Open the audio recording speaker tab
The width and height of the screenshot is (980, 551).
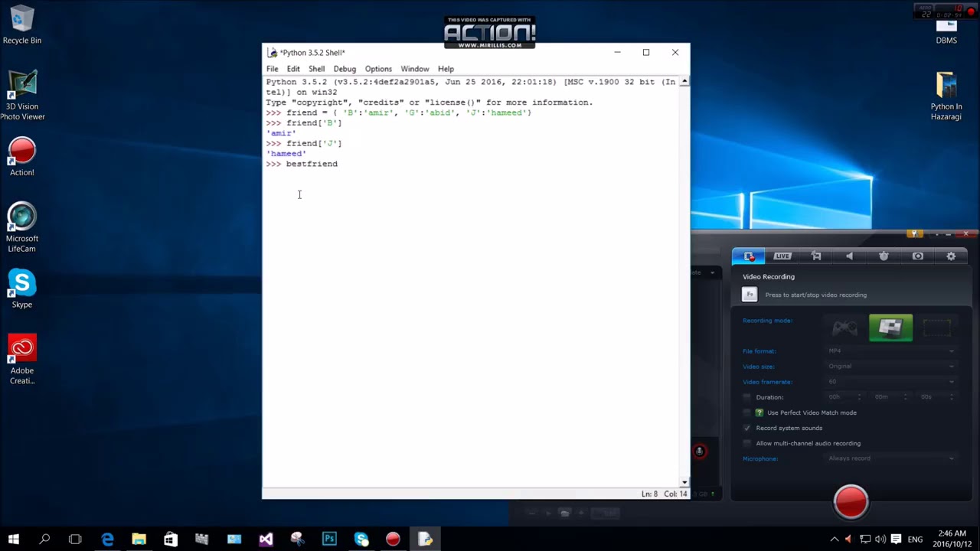pos(850,256)
